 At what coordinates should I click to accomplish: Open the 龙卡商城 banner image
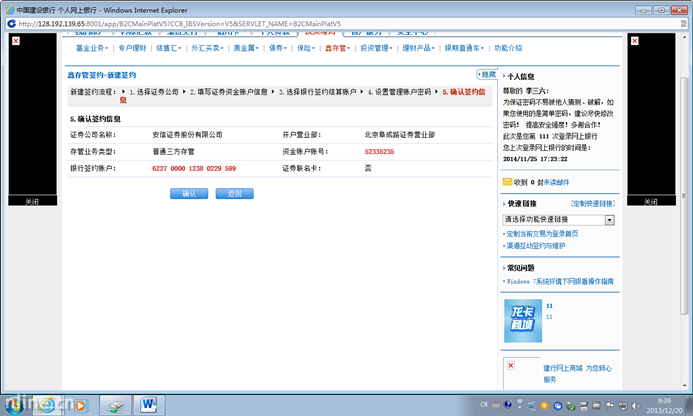(x=523, y=321)
